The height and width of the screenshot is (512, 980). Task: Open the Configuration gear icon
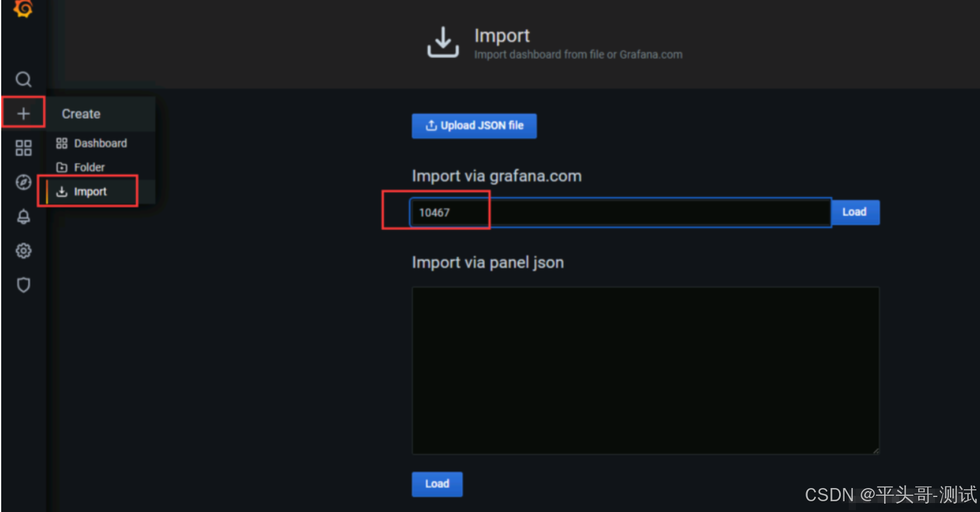[x=23, y=250]
